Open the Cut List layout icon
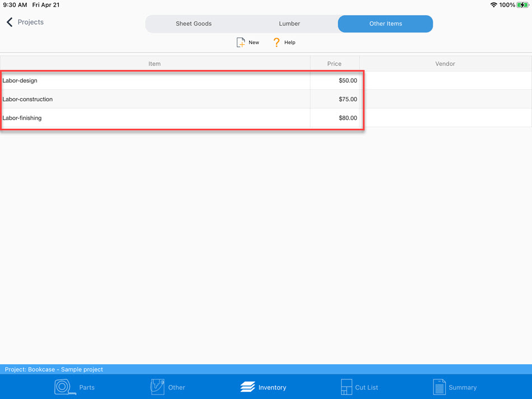 click(346, 387)
